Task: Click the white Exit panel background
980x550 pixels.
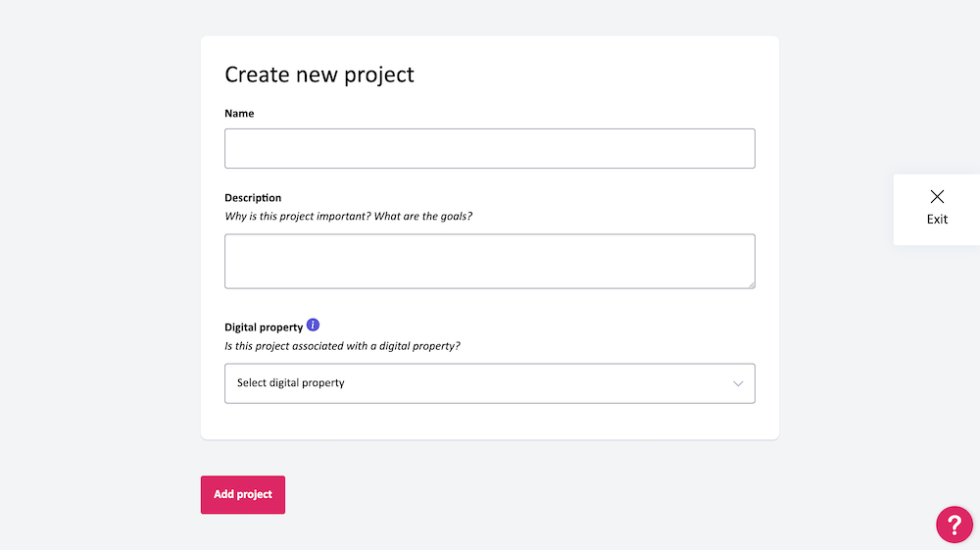Action: point(937,210)
